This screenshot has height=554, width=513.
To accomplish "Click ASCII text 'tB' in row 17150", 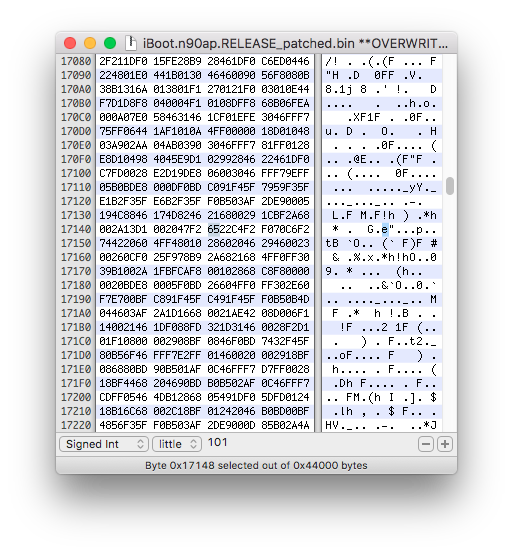I will (332, 243).
